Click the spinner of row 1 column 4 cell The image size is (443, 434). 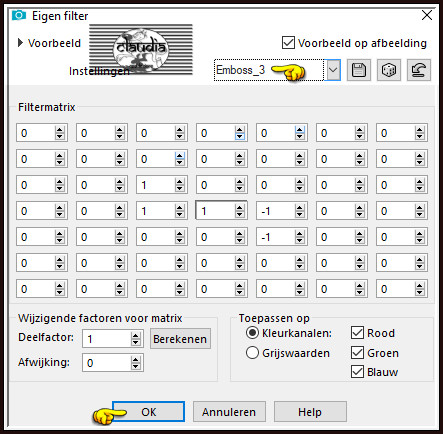point(240,133)
